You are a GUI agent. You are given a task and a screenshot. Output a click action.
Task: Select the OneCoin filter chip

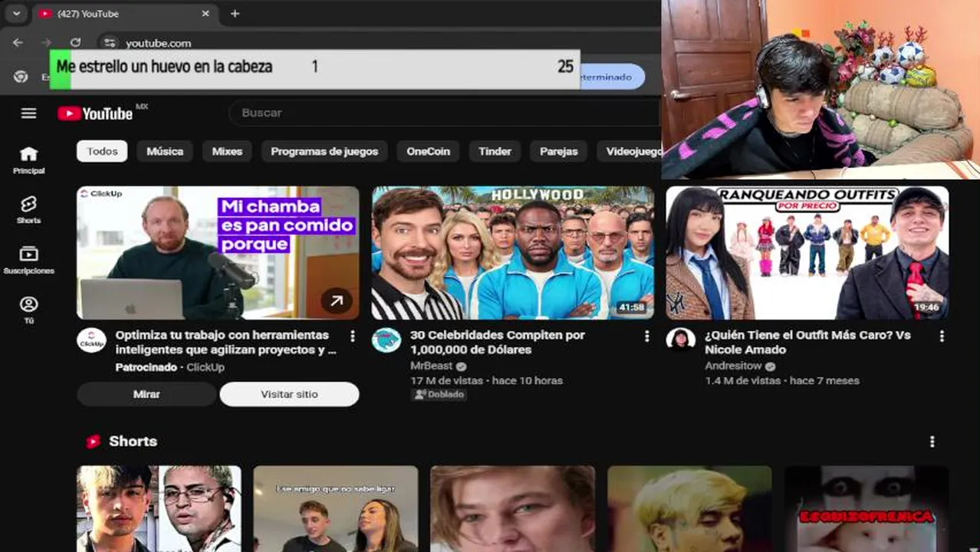tap(428, 151)
